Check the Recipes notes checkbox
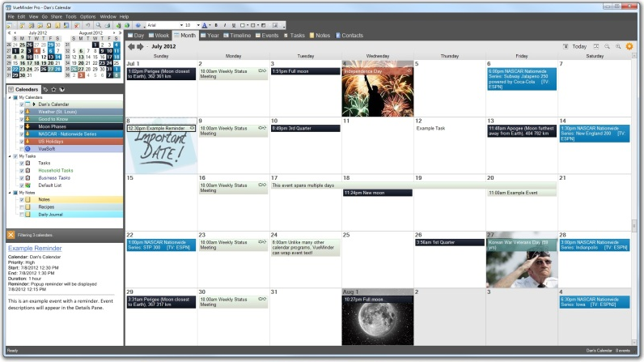The height and width of the screenshot is (362, 644). [x=22, y=207]
